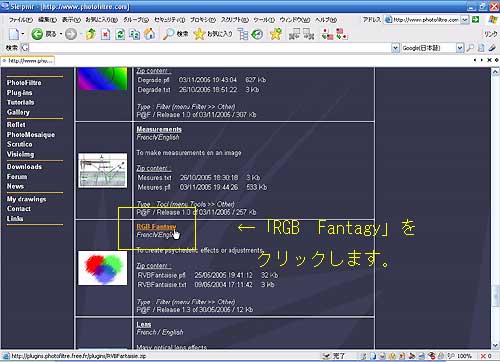
Task: Open the ファイル menu
Action: pyautogui.click(x=21, y=20)
